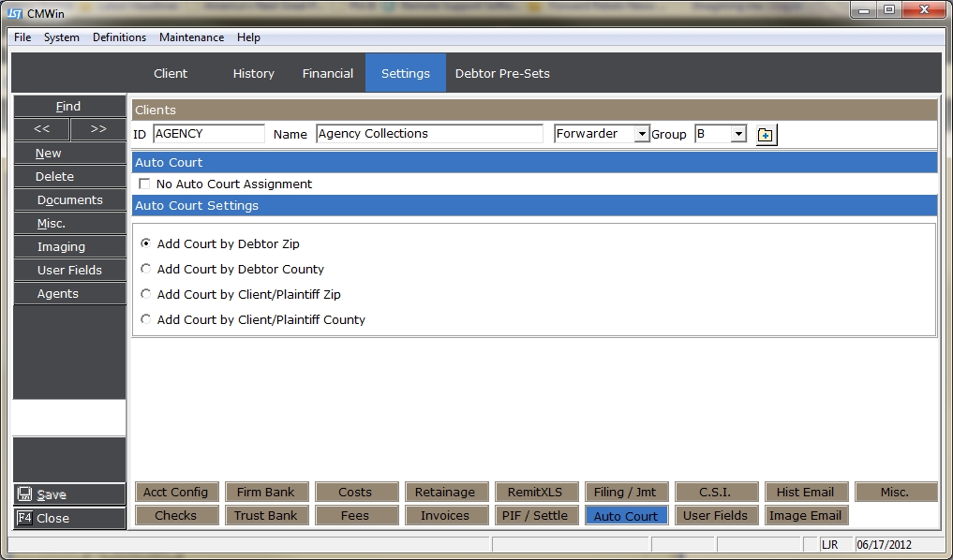Click the folder icon beside Group dropdown

(766, 135)
